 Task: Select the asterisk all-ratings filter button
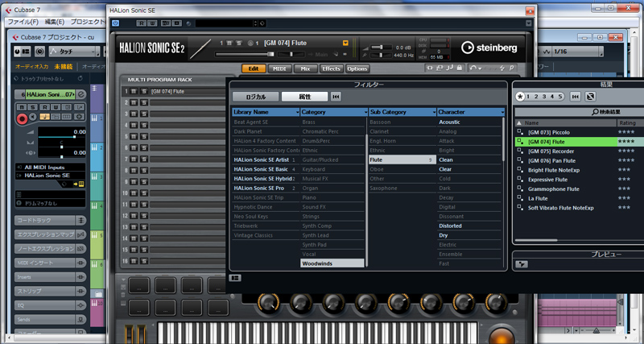click(520, 97)
